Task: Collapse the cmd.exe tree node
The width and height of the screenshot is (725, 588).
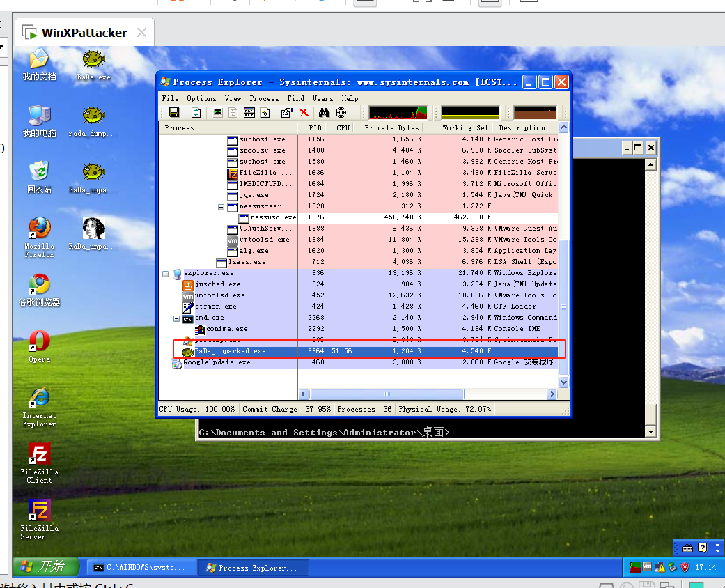Action: pyautogui.click(x=176, y=318)
